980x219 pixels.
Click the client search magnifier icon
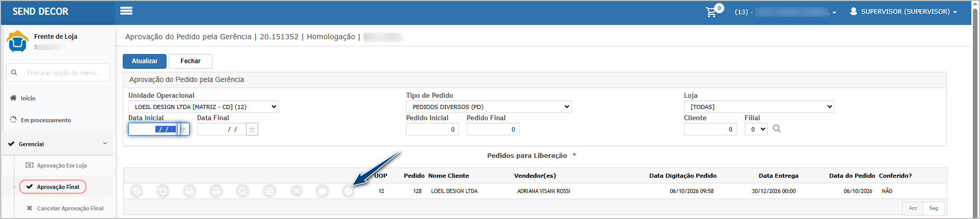point(777,128)
